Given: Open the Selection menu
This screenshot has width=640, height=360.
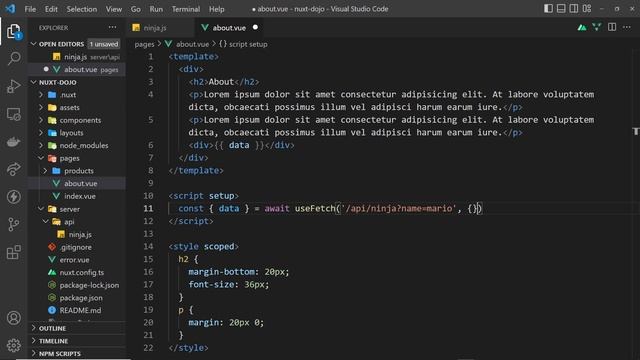Looking at the screenshot, I should click(x=82, y=9).
